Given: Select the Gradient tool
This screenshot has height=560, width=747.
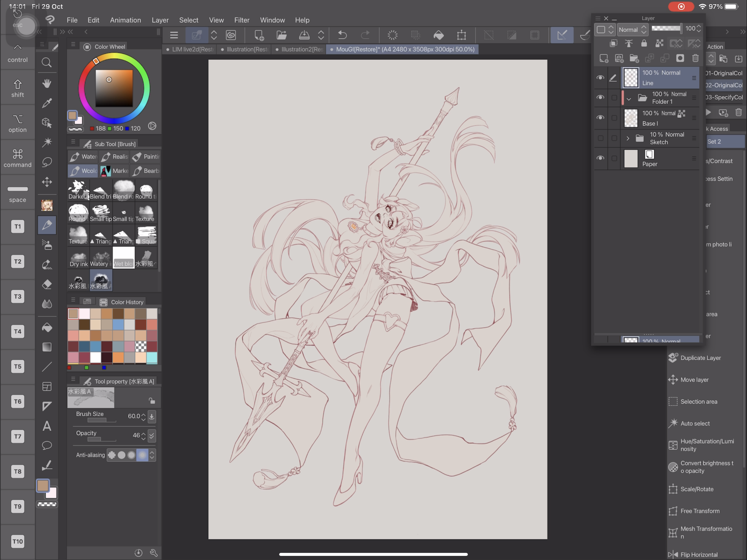Looking at the screenshot, I should 46,347.
